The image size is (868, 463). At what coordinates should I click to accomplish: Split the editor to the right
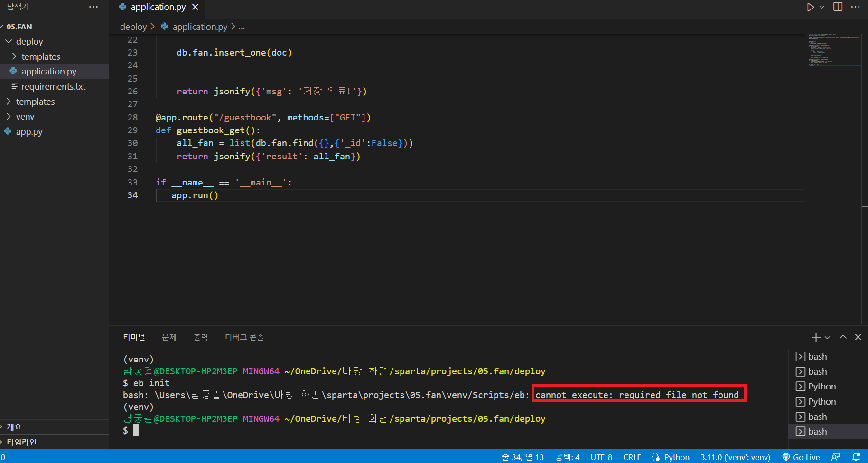[838, 7]
